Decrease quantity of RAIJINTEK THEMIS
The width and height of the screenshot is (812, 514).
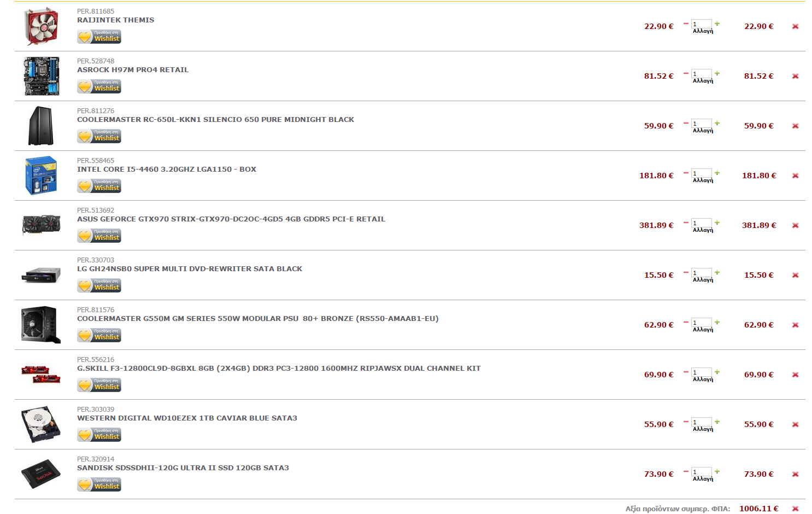tap(686, 24)
